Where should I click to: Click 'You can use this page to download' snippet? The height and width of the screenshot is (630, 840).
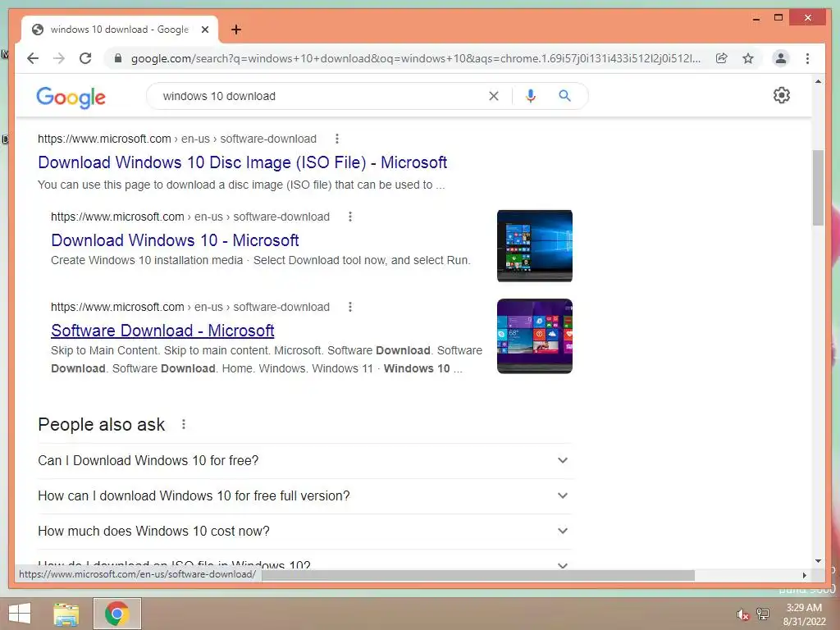click(x=241, y=185)
